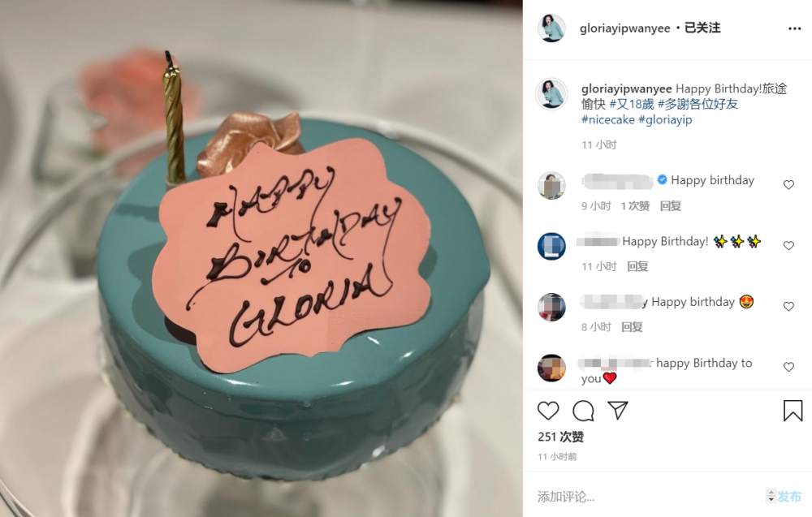Toggle the 已关注 following button
Viewport: 812px width, 517px height.
[x=702, y=28]
